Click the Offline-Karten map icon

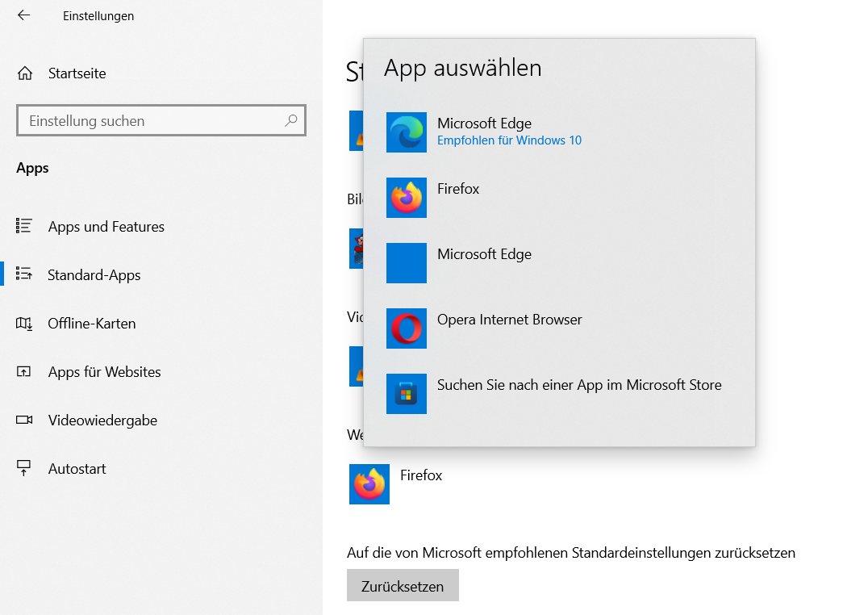(24, 324)
